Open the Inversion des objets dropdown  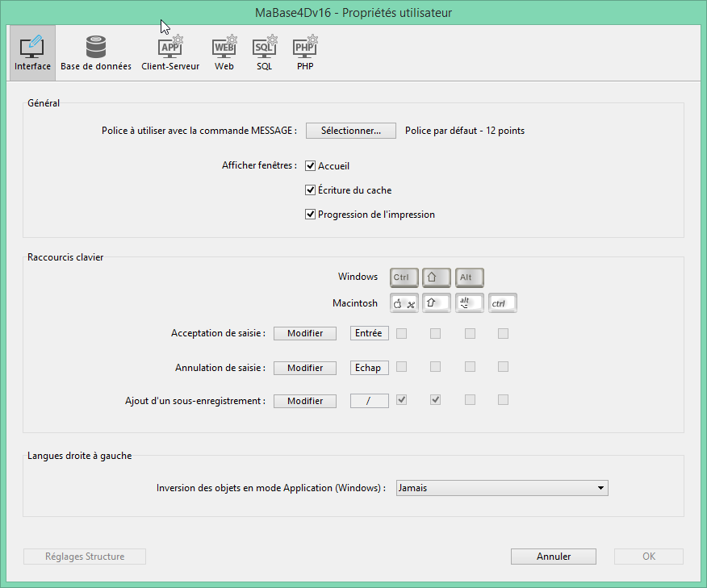tap(502, 488)
